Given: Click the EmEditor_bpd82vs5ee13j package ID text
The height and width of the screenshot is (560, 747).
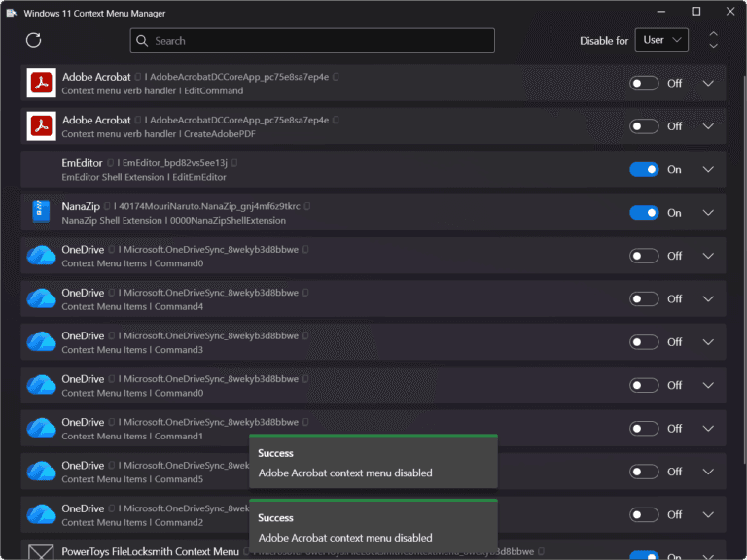Looking at the screenshot, I should click(x=175, y=163).
